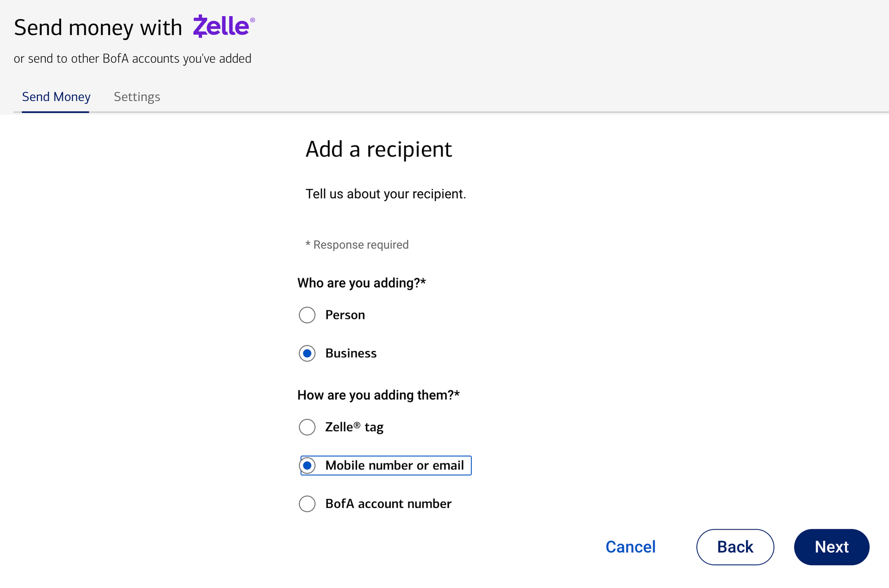Click the Person label text

[x=345, y=315]
